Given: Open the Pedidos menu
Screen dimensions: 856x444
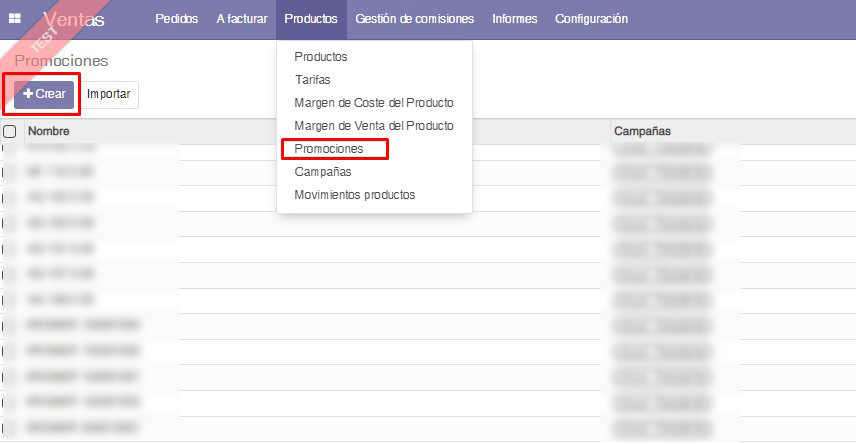Looking at the screenshot, I should (x=177, y=19).
